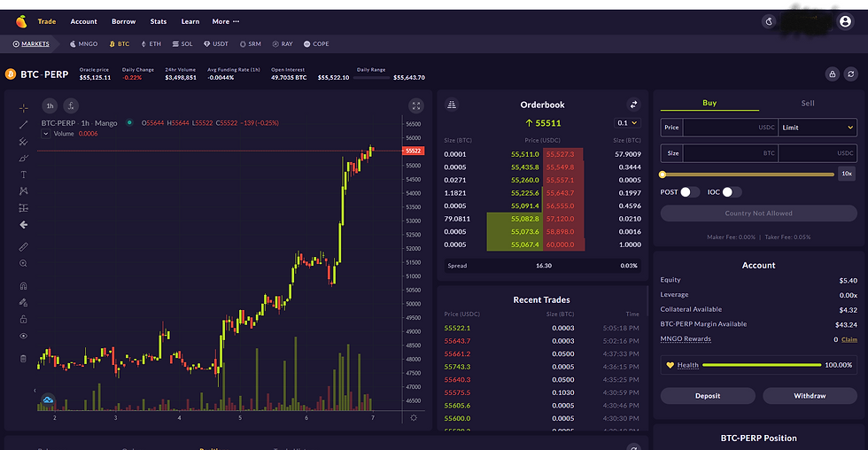Select the text annotation tool

23,175
